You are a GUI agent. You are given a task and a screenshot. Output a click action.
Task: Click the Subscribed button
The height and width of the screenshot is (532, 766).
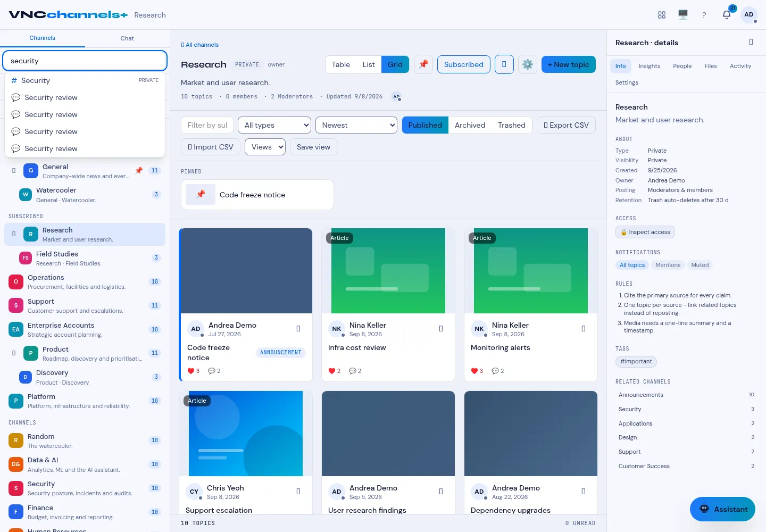click(464, 64)
